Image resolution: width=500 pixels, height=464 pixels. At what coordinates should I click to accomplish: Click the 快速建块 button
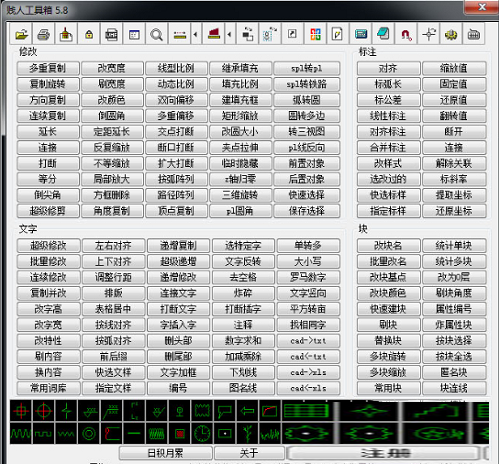click(x=388, y=309)
